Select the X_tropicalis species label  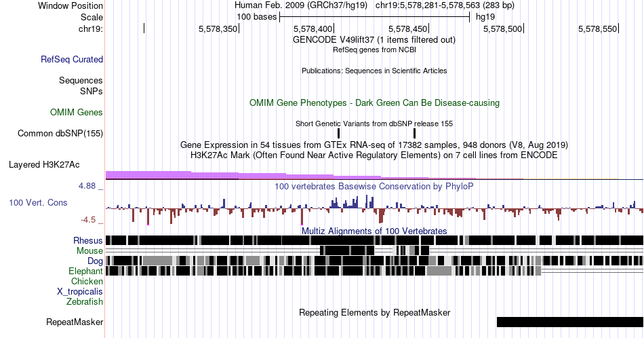click(80, 292)
